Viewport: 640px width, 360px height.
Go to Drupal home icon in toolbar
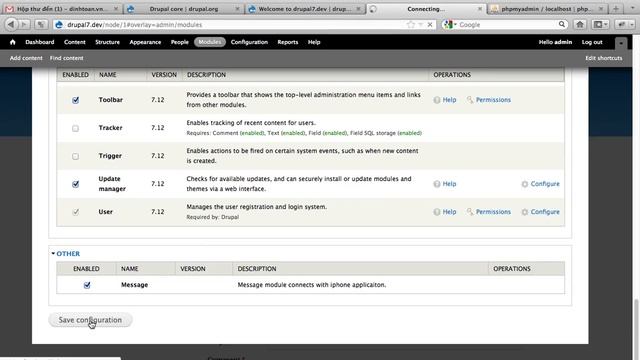click(13, 42)
